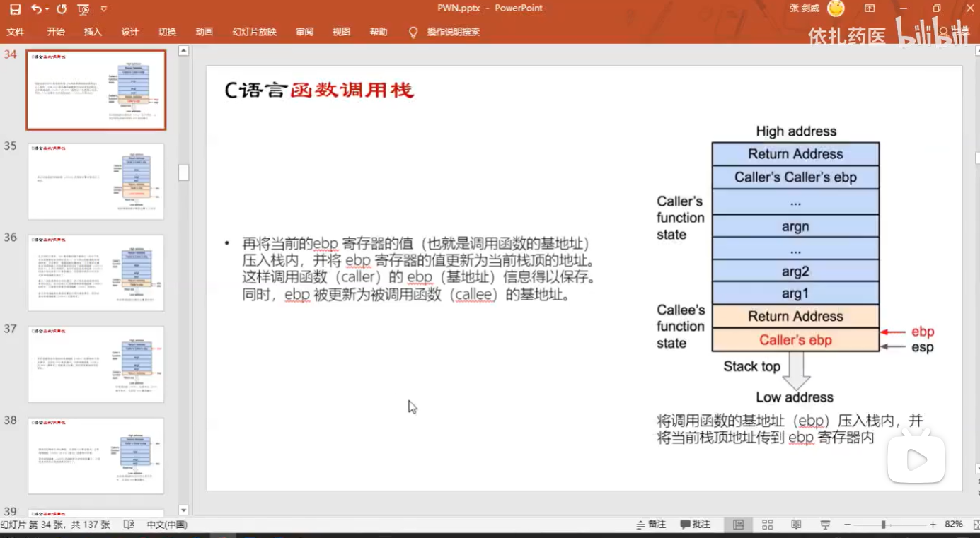Click the Stack top label
Viewport: 980px width, 538px height.
[751, 366]
